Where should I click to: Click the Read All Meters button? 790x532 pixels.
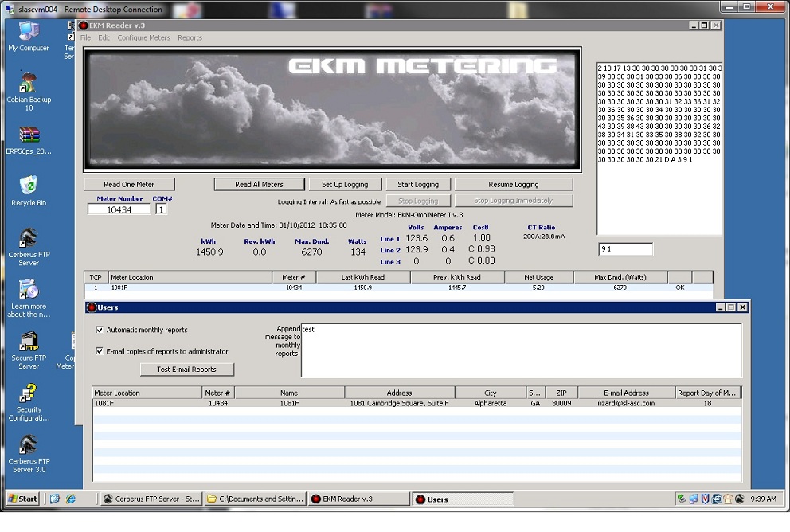(x=259, y=185)
